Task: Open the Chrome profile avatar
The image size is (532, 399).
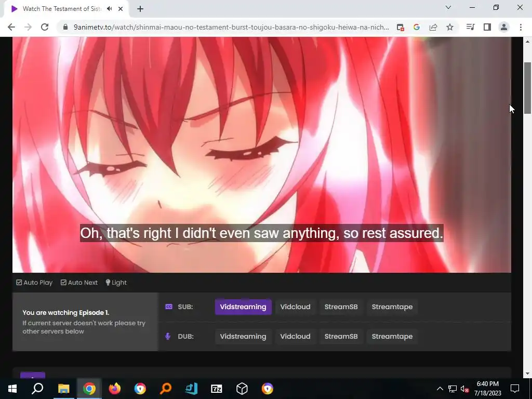Action: pos(504,27)
